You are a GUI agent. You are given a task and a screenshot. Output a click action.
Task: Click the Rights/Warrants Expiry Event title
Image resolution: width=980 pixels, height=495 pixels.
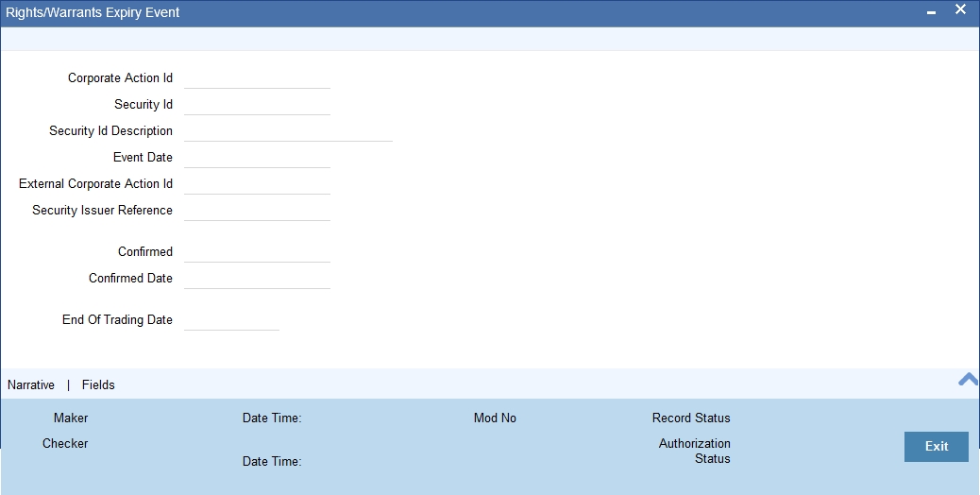[x=93, y=12]
